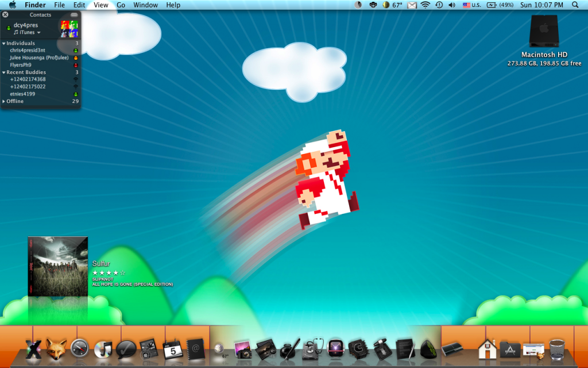Open the File menu
Screen dimensions: 588x368
[59, 5]
